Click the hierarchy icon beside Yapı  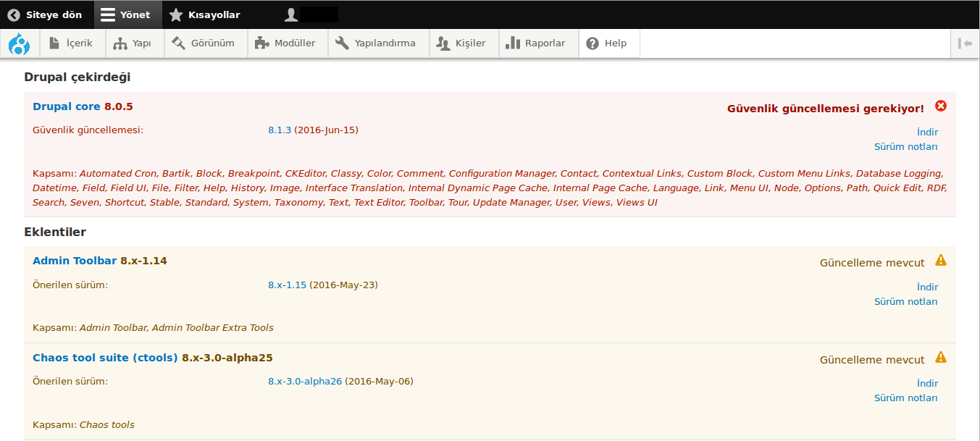tap(120, 43)
